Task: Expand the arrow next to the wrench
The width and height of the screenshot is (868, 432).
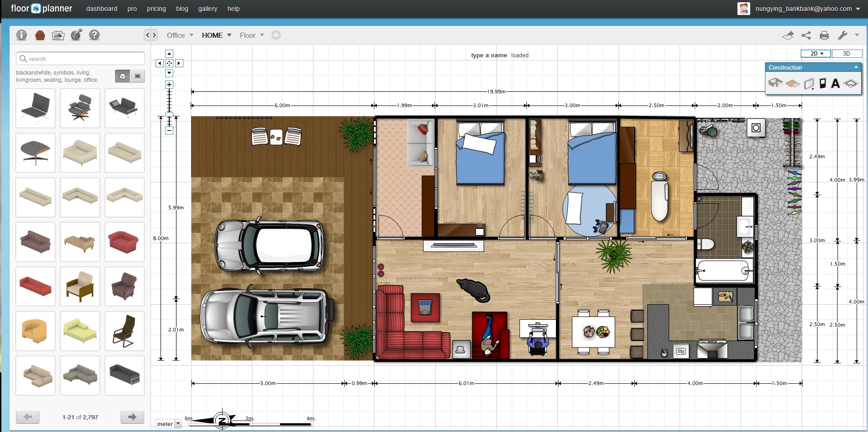Action: [x=857, y=35]
